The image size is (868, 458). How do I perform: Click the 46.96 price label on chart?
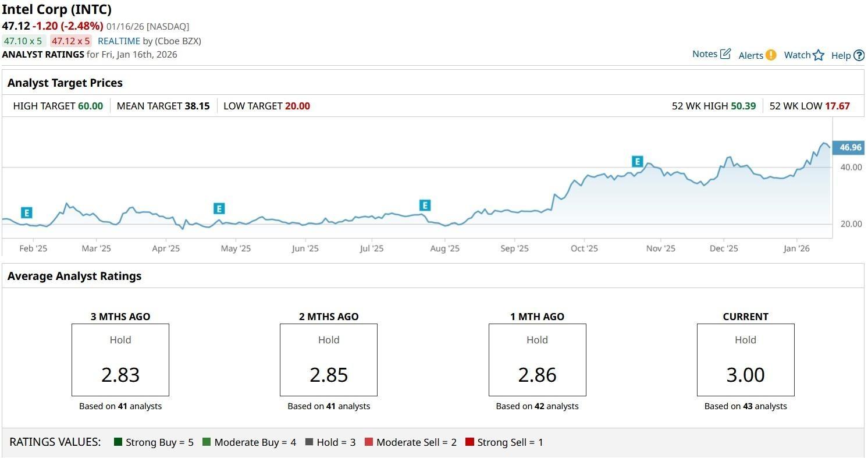(x=849, y=147)
